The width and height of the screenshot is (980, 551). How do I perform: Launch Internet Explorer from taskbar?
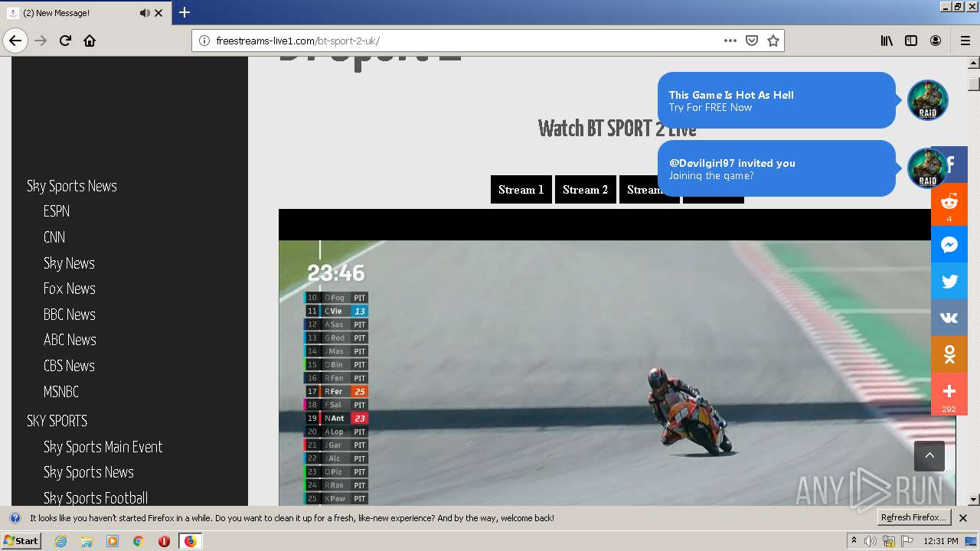(x=60, y=541)
